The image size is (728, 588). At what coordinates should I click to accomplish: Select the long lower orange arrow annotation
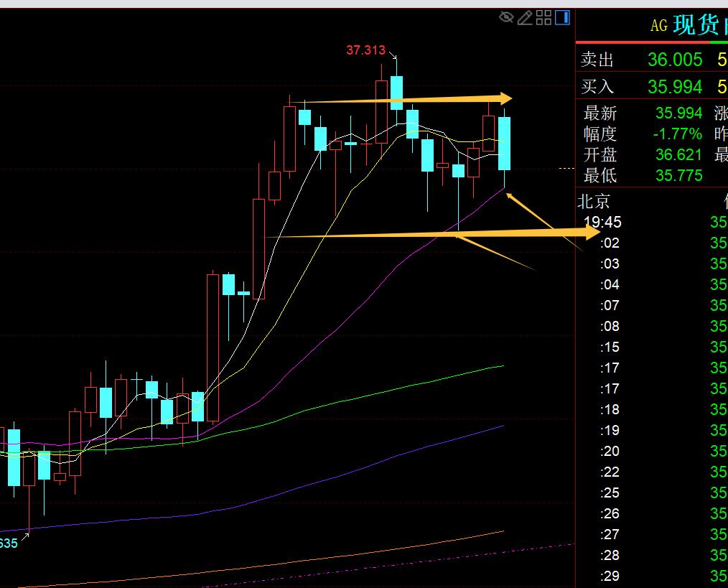431,234
